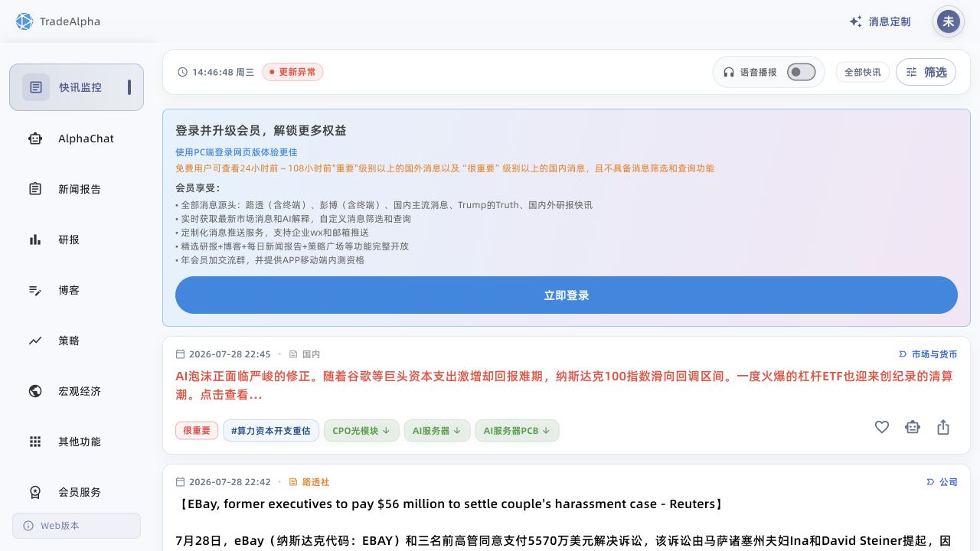Click the clock icon beside 14:46:48

182,72
